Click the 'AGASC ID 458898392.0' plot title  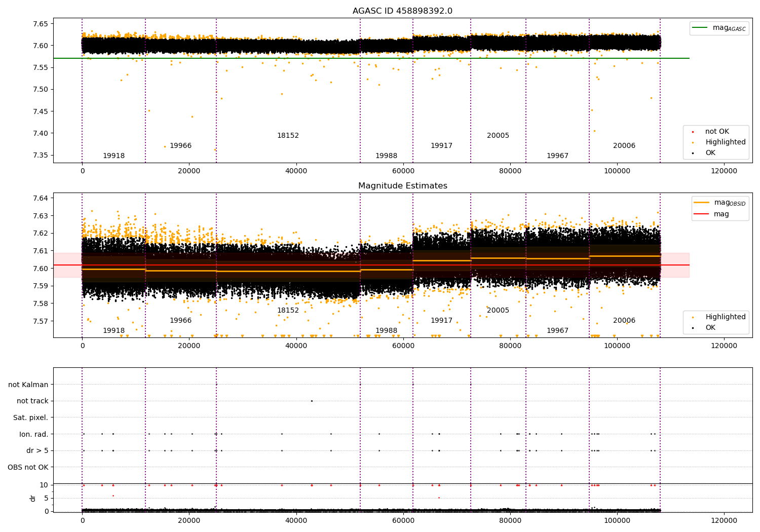pyautogui.click(x=402, y=11)
